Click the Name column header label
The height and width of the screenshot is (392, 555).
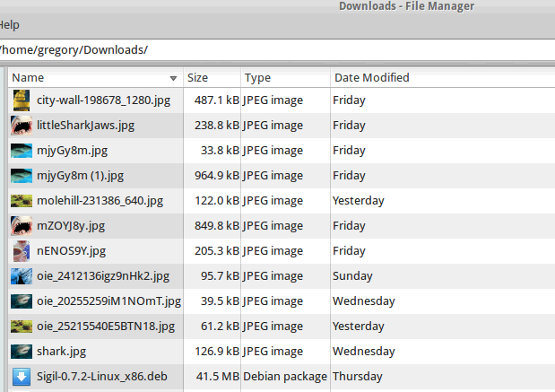[x=29, y=78]
